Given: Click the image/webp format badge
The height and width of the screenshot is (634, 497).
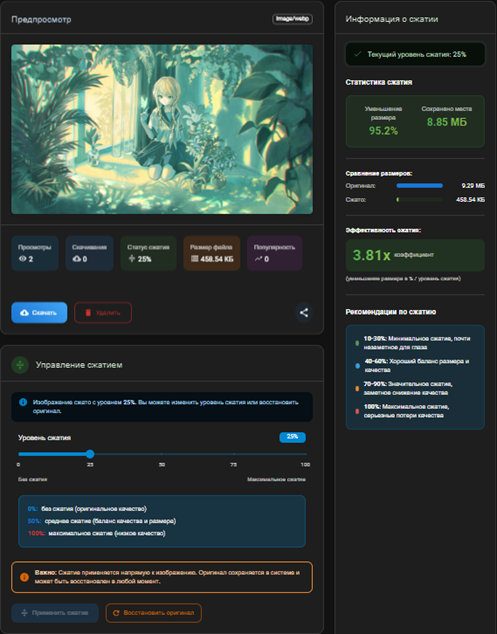Looking at the screenshot, I should (292, 19).
